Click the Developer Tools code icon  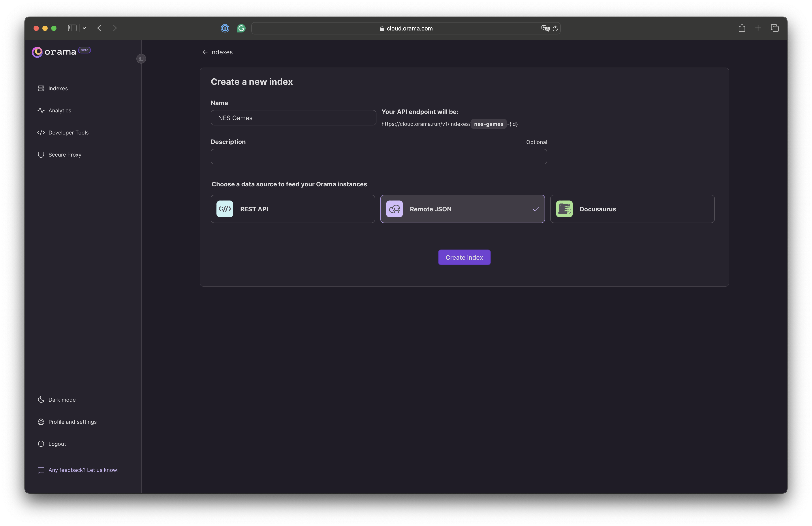tap(41, 132)
